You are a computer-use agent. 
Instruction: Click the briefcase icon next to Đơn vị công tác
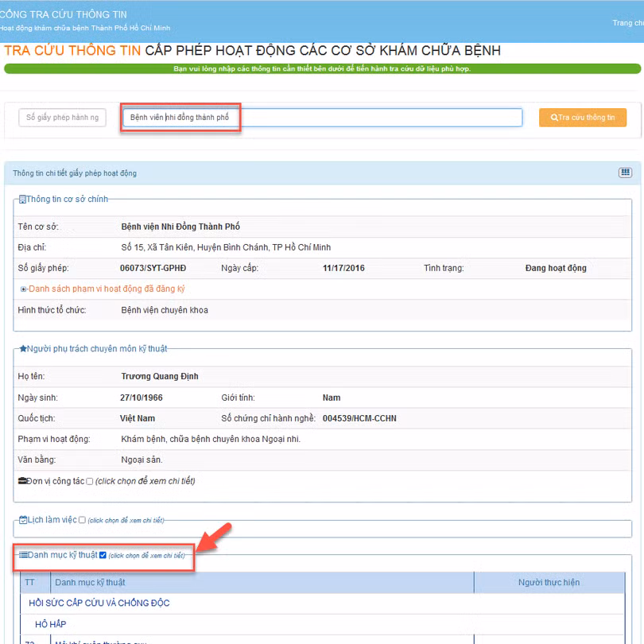(x=22, y=481)
